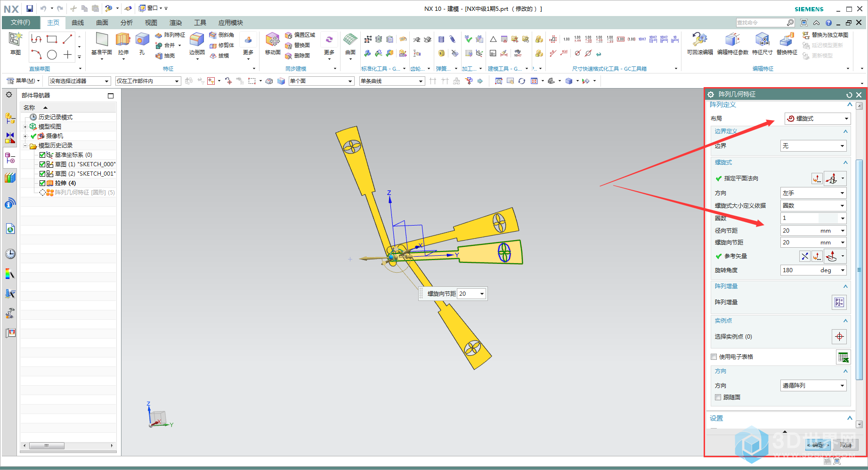Enable 跟随面 checkbox
The width and height of the screenshot is (868, 470).
point(718,397)
